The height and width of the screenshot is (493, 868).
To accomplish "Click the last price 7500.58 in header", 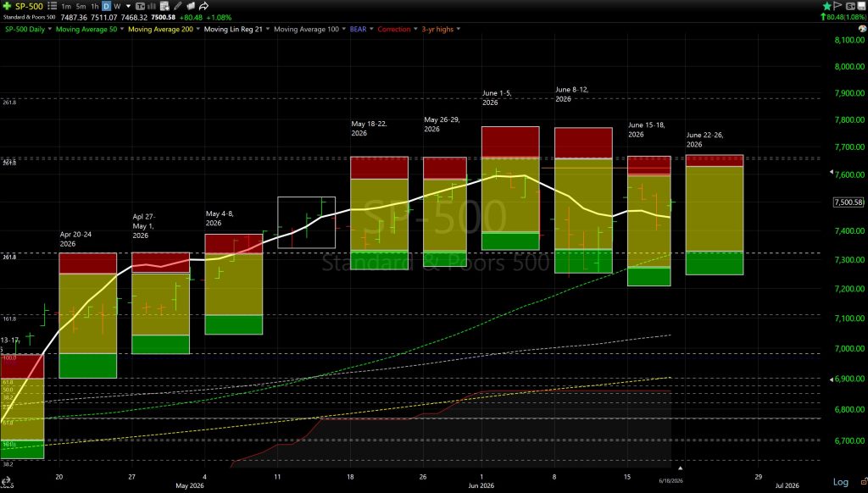I will pos(164,17).
